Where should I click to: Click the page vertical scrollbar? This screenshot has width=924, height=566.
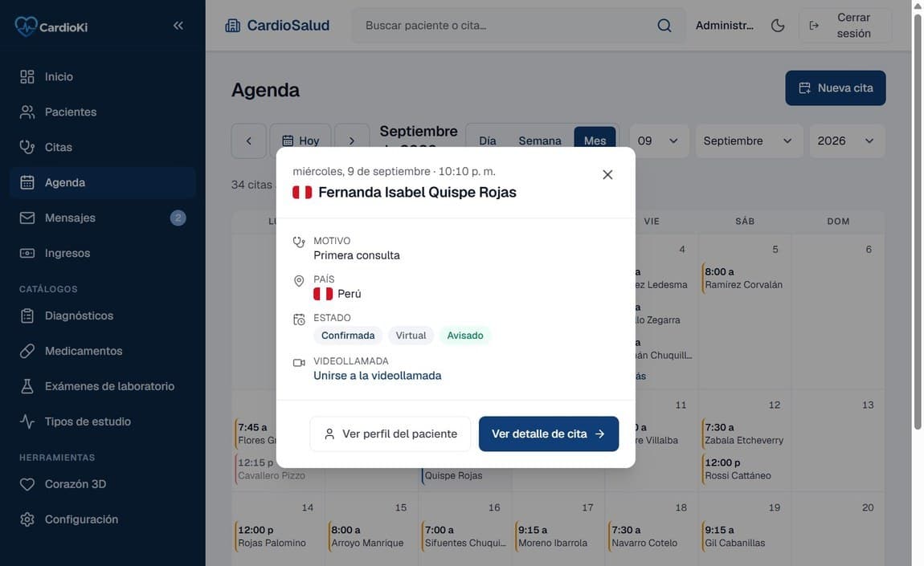(x=918, y=222)
